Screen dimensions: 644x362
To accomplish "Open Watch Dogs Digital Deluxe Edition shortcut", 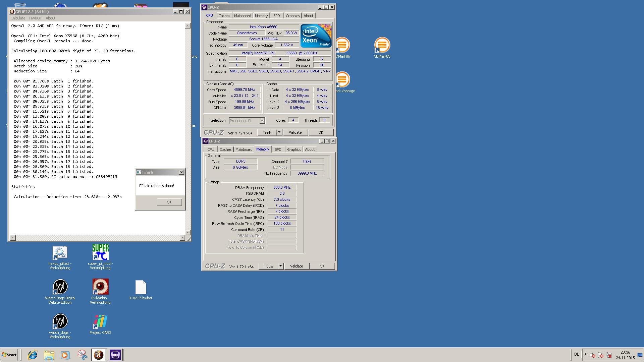I will (x=60, y=292).
